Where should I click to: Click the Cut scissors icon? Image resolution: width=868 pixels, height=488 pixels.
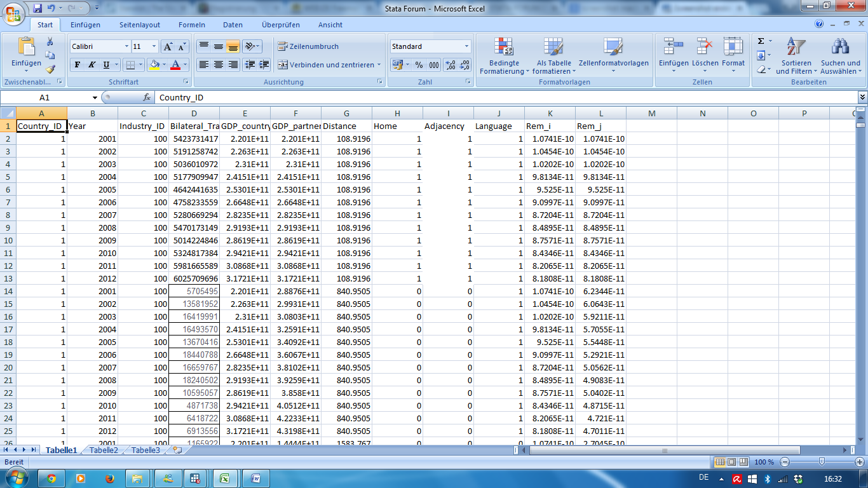tap(50, 41)
